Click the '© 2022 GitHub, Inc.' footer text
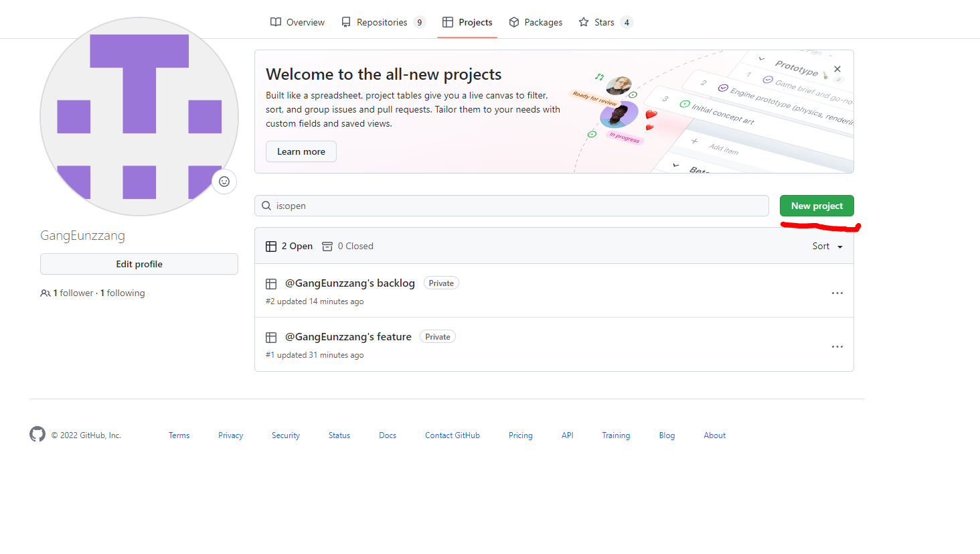The image size is (980, 554). [x=86, y=435]
